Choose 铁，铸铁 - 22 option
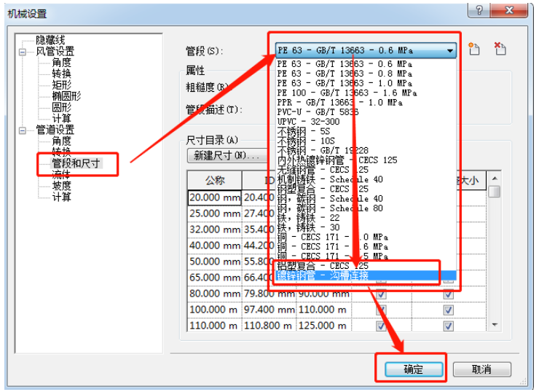Viewport: 539px width, 392px height. click(366, 218)
